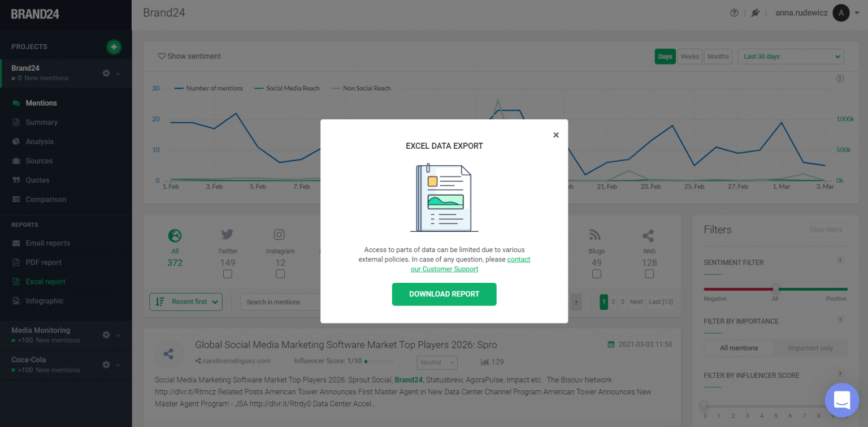The width and height of the screenshot is (868, 427).
Task: Follow the contact our Customer Support link
Action: 444,269
